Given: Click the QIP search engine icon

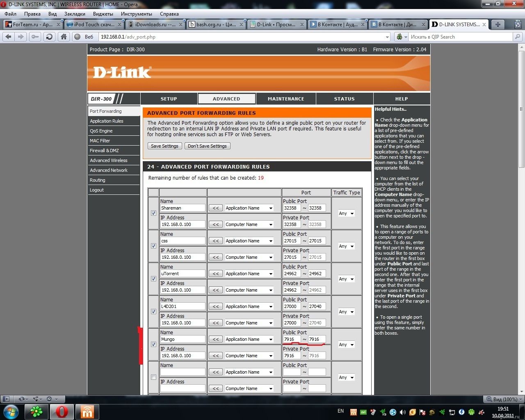Looking at the screenshot, I should (399, 37).
